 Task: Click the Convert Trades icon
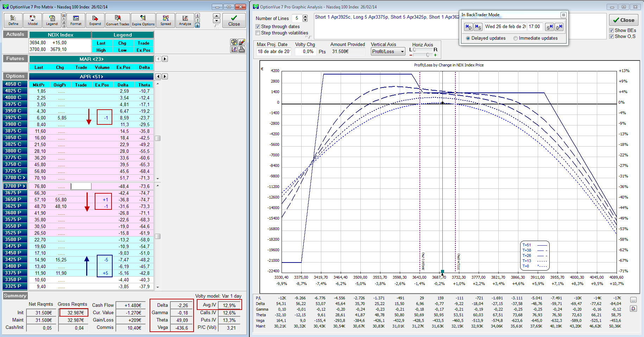pos(118,20)
